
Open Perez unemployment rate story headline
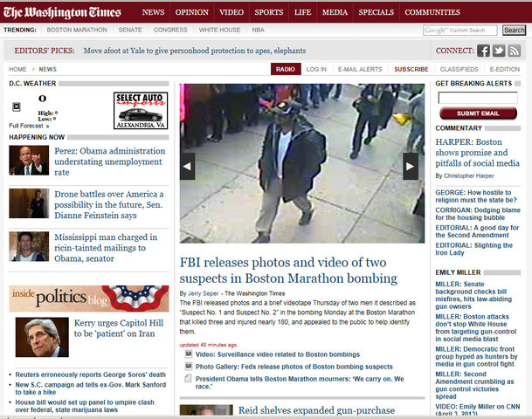109,161
